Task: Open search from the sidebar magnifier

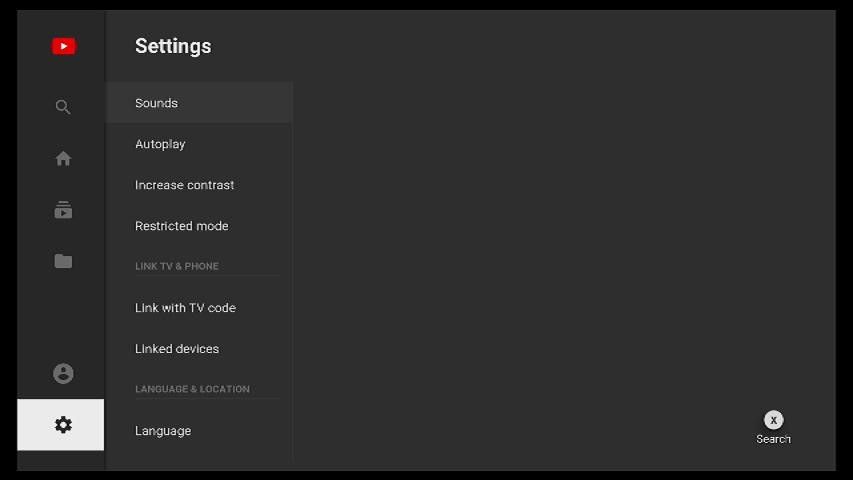Action: click(x=63, y=107)
